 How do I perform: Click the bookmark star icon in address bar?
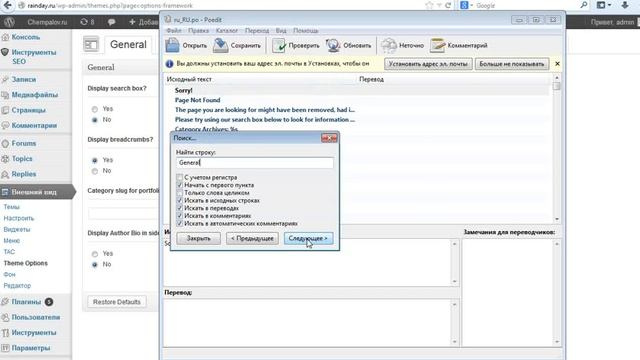click(x=429, y=5)
